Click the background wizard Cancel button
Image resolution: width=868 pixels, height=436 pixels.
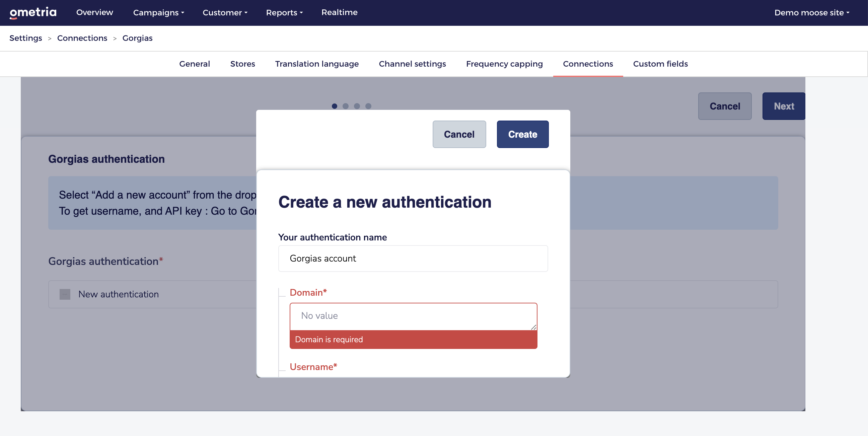[x=725, y=106]
